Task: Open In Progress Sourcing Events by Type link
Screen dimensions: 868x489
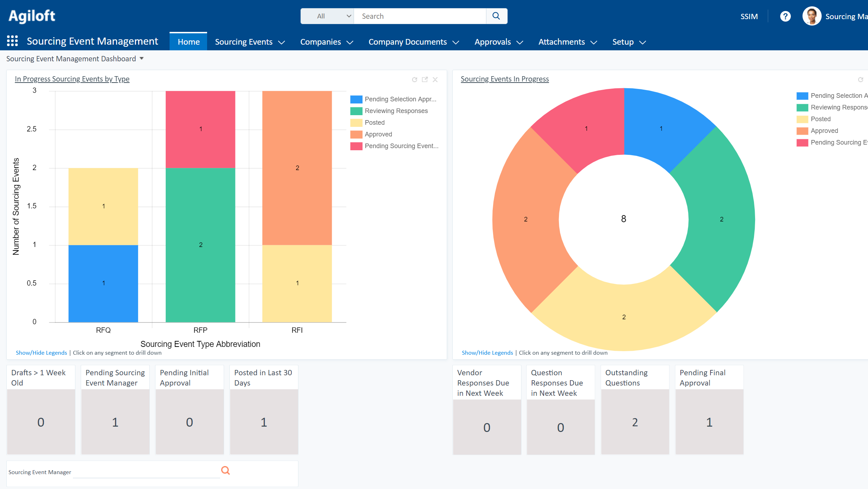Action: (72, 79)
